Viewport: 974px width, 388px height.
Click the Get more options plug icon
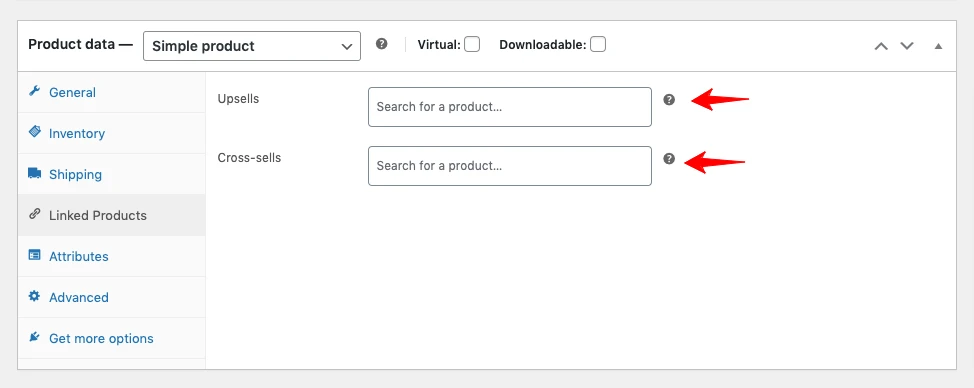tap(34, 337)
